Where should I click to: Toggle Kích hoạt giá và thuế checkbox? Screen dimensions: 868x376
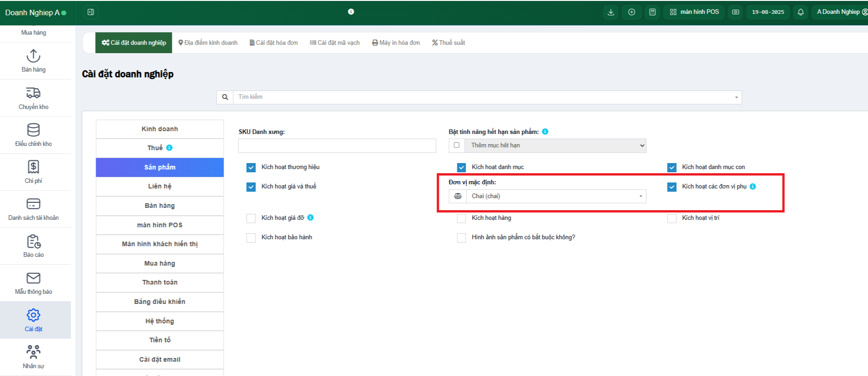pos(251,187)
